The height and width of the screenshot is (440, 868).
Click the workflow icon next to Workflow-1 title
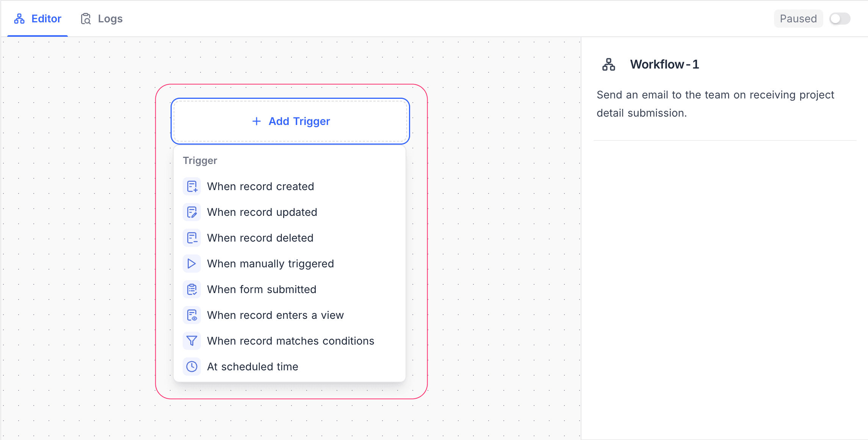click(608, 64)
